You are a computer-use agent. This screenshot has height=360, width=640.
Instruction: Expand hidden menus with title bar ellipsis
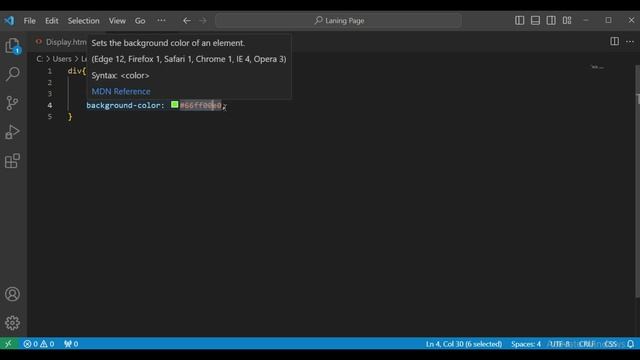(x=162, y=20)
